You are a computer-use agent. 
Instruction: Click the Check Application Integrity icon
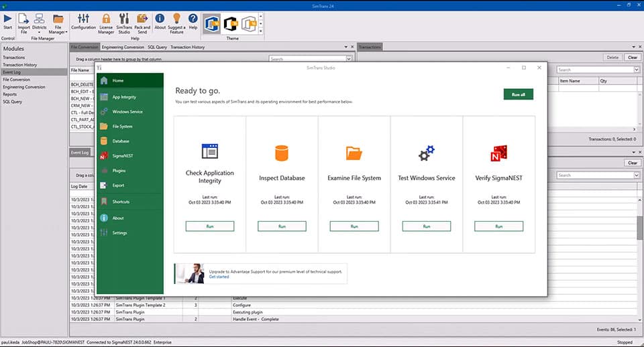tap(210, 151)
